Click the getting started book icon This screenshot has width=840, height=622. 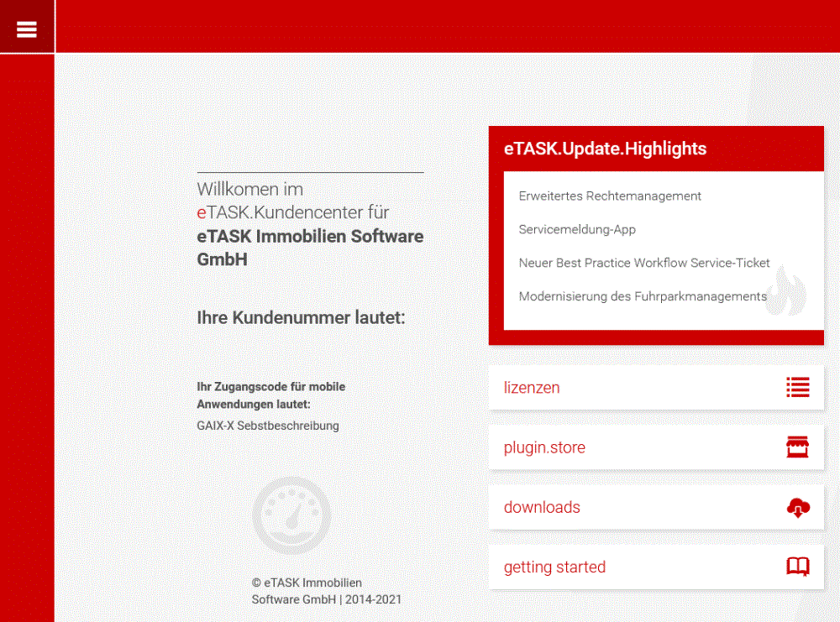pyautogui.click(x=798, y=567)
